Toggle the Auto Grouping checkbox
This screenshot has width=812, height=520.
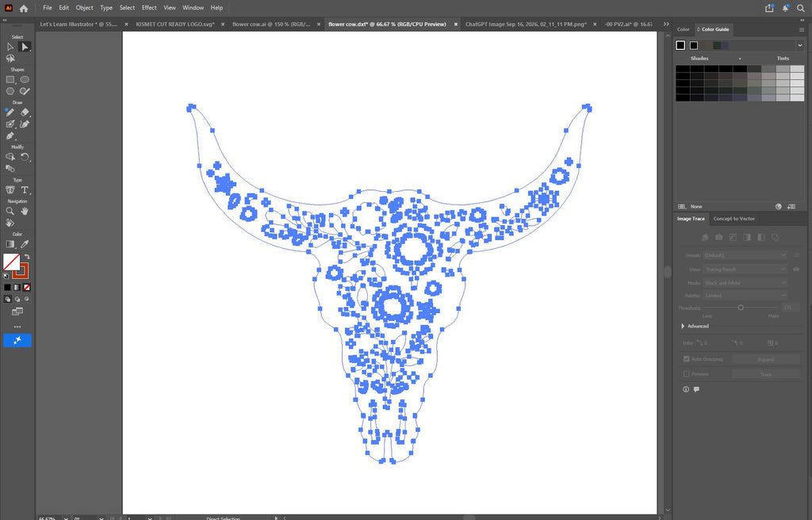coord(687,359)
